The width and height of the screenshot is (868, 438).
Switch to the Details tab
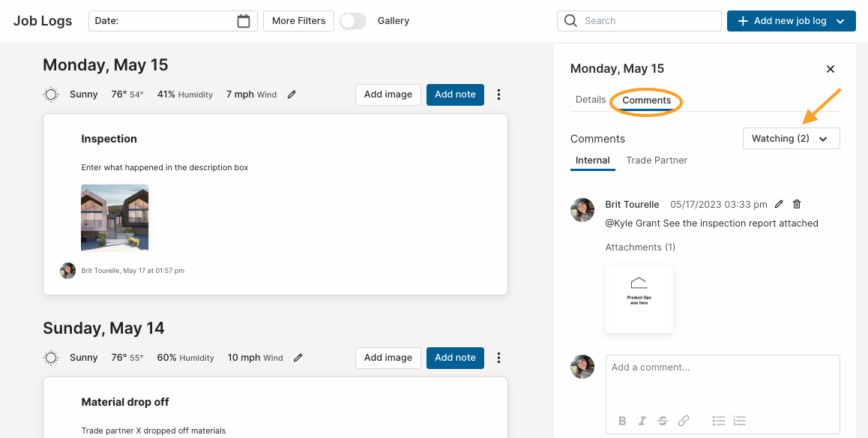[x=591, y=100]
